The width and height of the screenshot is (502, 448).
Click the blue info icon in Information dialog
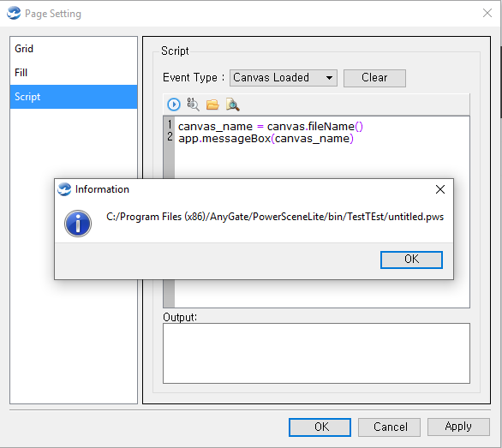[78, 224]
